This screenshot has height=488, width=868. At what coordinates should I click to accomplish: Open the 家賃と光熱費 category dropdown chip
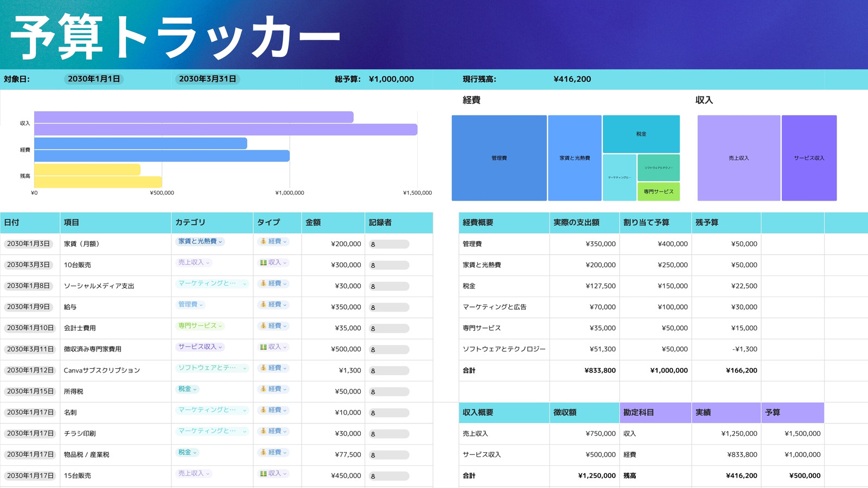(x=200, y=241)
